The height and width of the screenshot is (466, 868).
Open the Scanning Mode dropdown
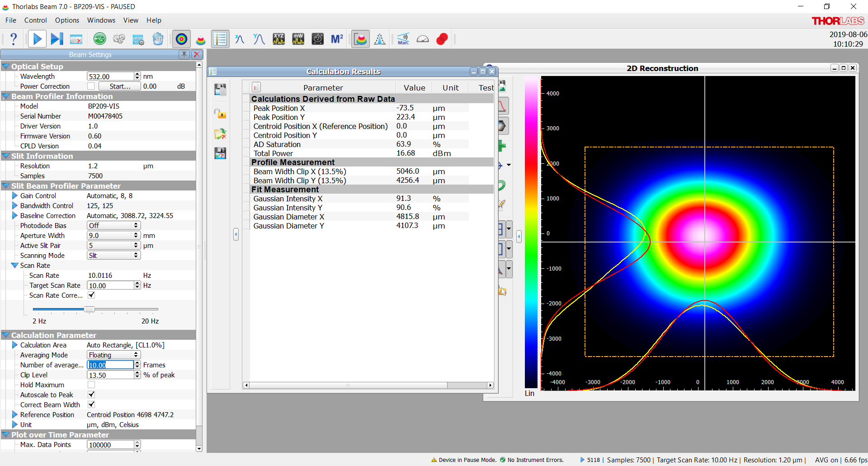[x=114, y=255]
